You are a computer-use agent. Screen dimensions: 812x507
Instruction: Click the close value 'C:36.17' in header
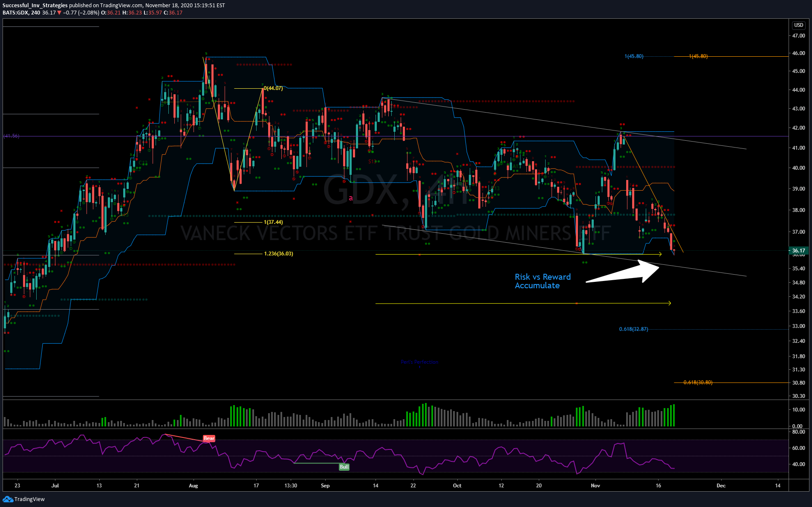point(173,13)
